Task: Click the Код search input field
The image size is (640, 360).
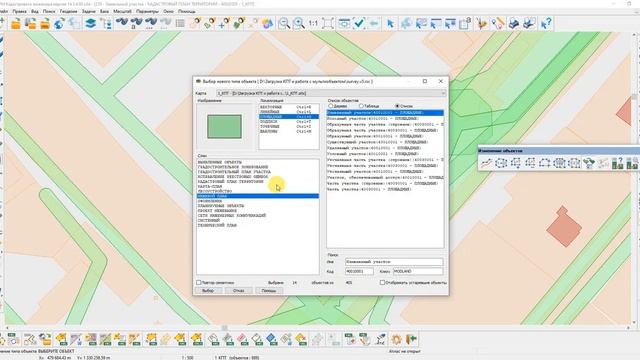Action: [x=359, y=271]
